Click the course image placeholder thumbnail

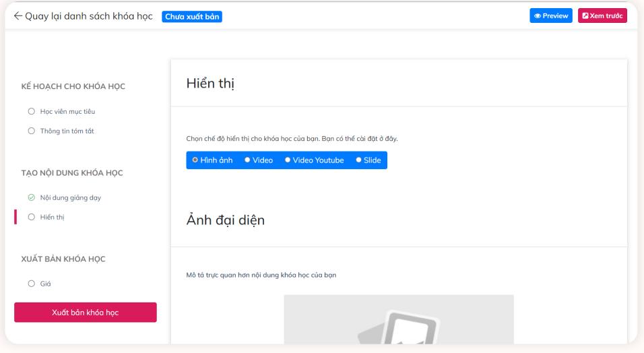point(398,319)
